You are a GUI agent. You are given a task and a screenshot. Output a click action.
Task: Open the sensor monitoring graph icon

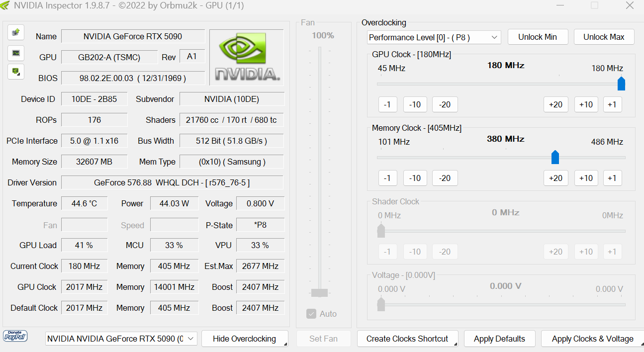16,52
